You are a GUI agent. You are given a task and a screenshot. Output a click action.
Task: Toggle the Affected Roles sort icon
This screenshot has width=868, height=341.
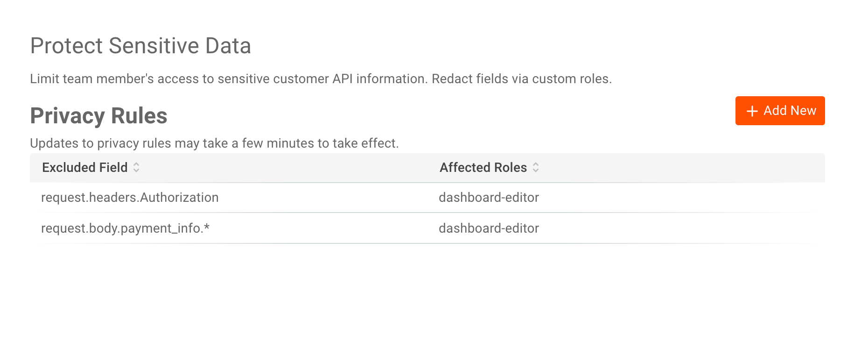click(536, 167)
